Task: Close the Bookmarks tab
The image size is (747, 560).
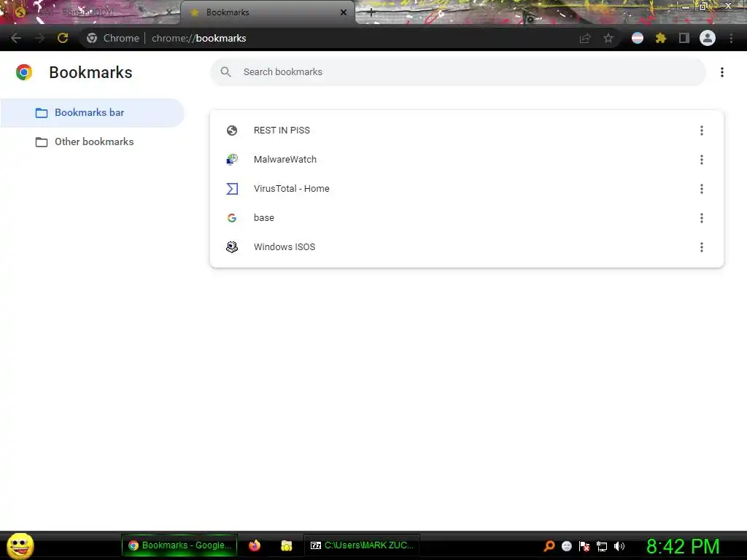Action: click(x=344, y=12)
